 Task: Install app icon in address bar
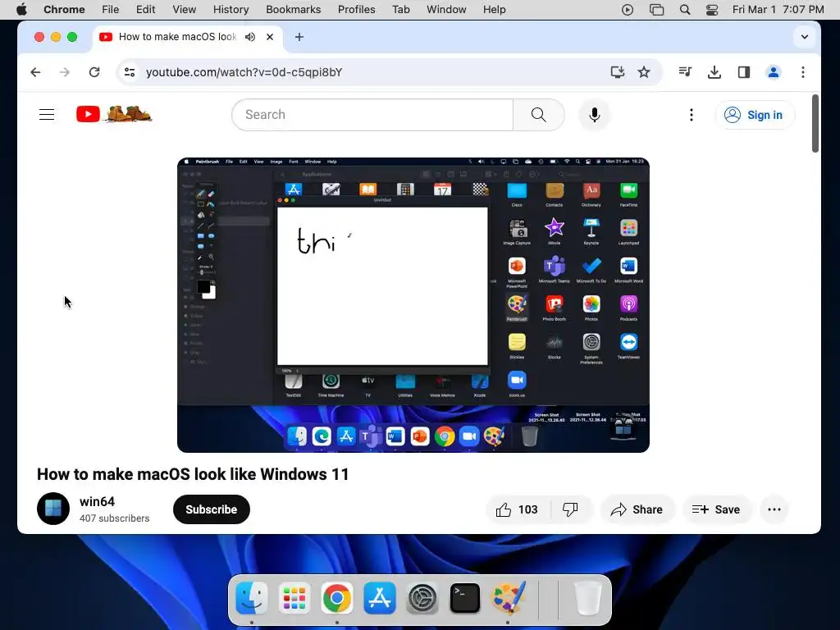pos(618,72)
